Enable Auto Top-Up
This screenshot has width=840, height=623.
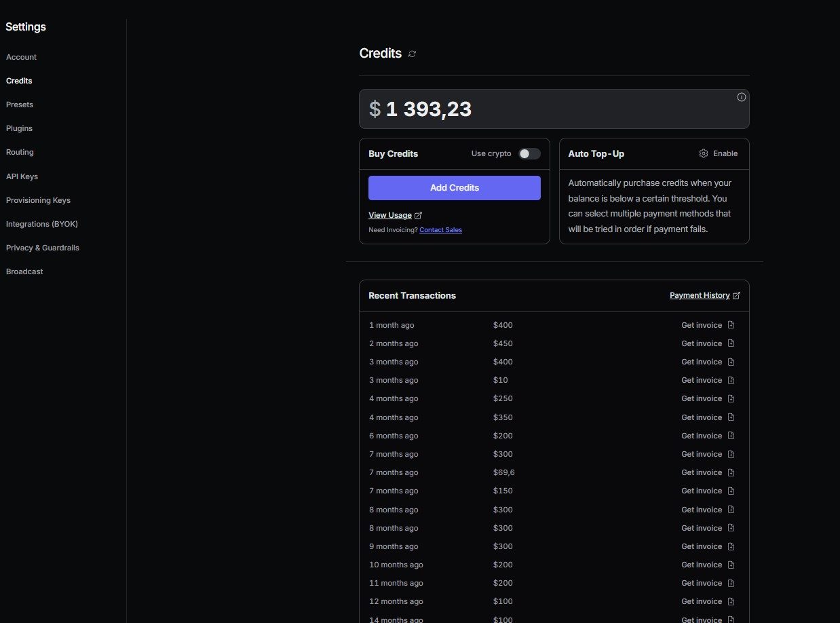point(725,153)
